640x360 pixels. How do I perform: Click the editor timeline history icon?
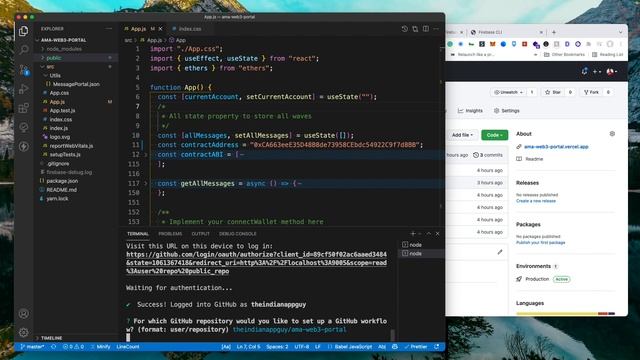(404, 29)
